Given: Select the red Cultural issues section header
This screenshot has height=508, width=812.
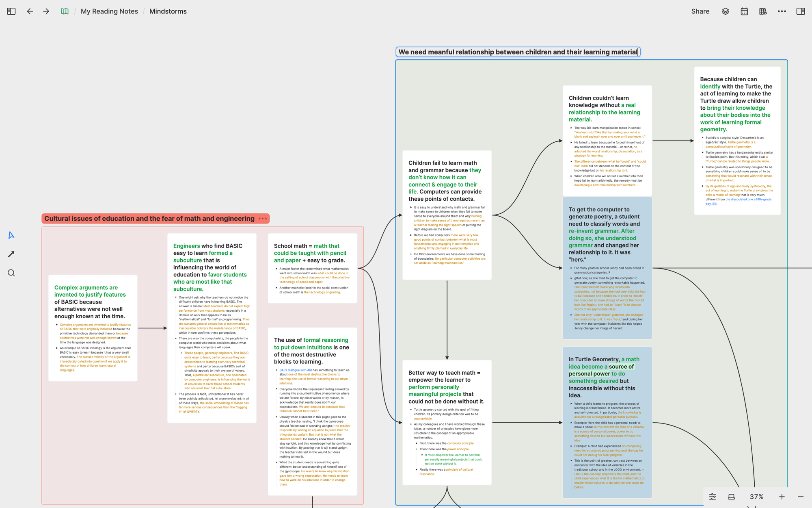Looking at the screenshot, I should (149, 219).
